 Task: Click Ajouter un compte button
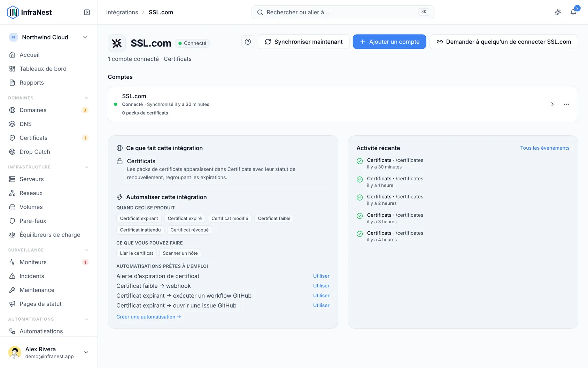tap(389, 42)
